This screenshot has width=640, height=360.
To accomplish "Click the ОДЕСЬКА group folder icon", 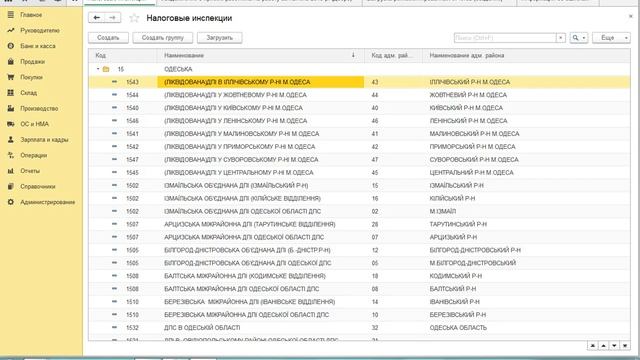I will [106, 69].
